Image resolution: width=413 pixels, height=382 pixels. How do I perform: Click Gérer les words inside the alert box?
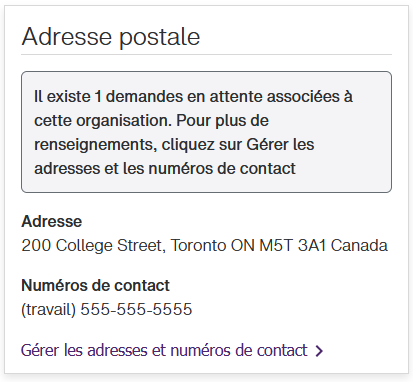280,145
